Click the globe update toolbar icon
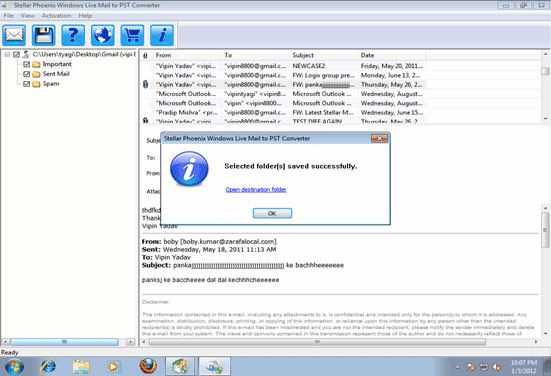The width and height of the screenshot is (551, 376). click(103, 35)
